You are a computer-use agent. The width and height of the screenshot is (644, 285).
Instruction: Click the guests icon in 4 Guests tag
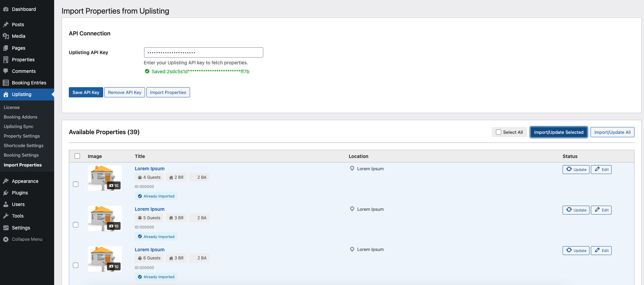point(140,177)
